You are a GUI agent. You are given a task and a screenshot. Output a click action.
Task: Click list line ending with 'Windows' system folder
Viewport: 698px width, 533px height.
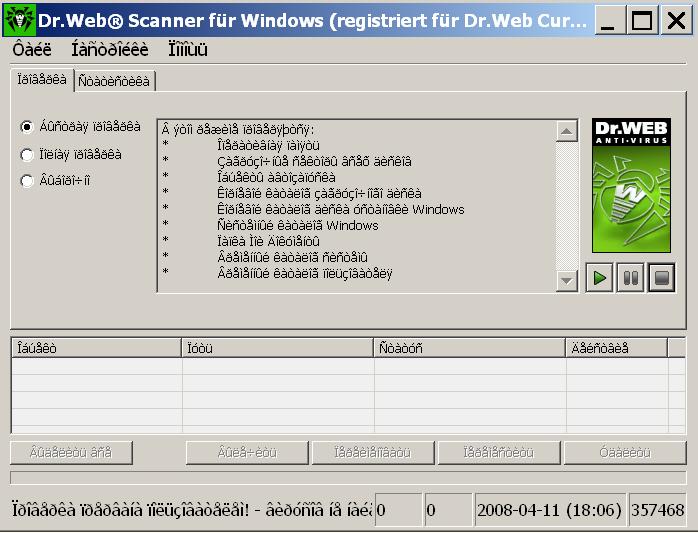341,209
